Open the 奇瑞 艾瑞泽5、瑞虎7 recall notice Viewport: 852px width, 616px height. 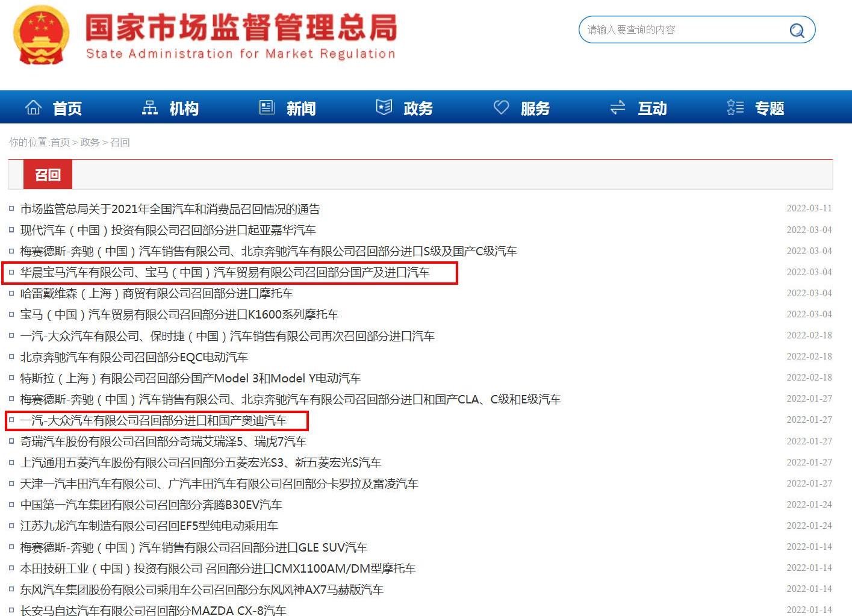pos(163,441)
